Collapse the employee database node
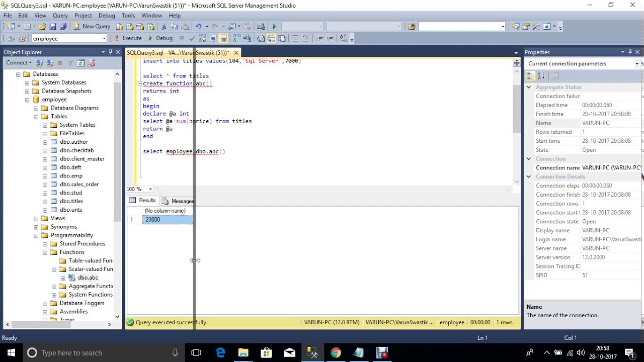The image size is (644, 362). (27, 100)
